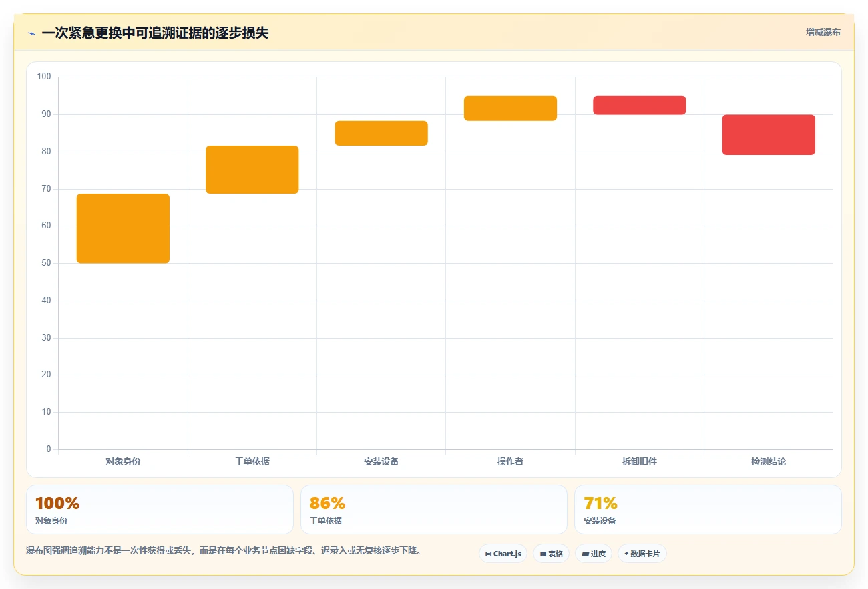Click the red 拆卸旧件 waterfall bar
Screen dimensions: 868x589
[640, 106]
